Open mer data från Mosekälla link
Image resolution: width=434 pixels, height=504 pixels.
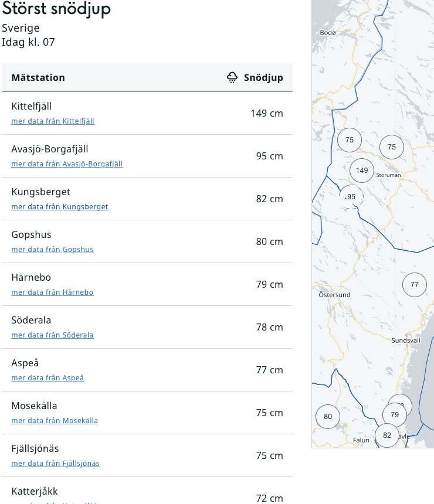click(55, 421)
